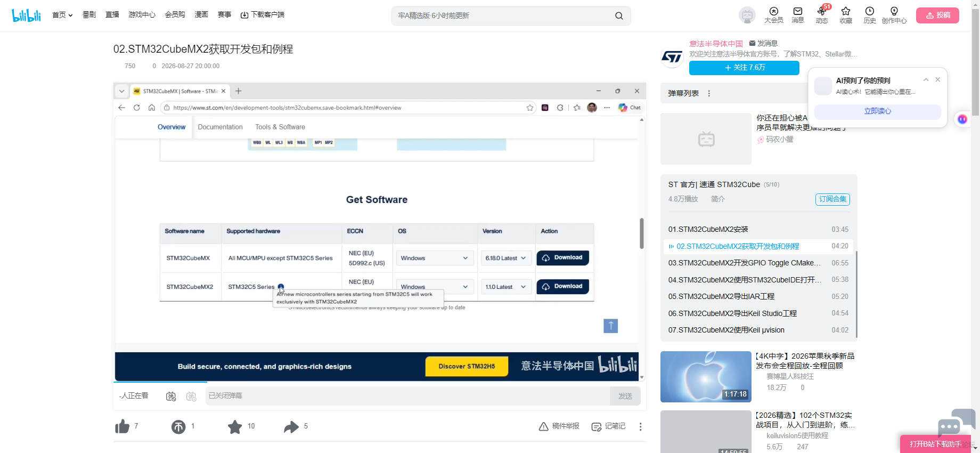Image resolution: width=980 pixels, height=453 pixels.
Task: Open 【2026精选】102个STM32实战项目 video title
Action: point(805,420)
